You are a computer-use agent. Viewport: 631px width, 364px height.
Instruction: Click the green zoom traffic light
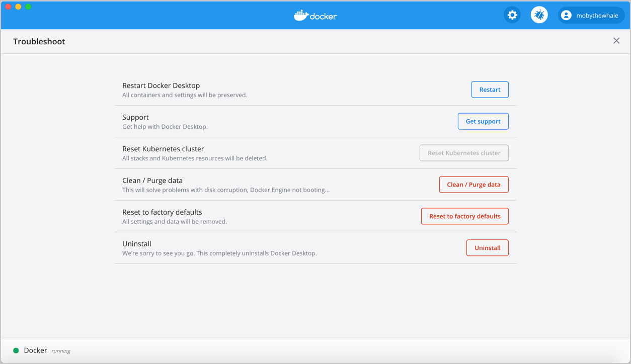coord(28,7)
